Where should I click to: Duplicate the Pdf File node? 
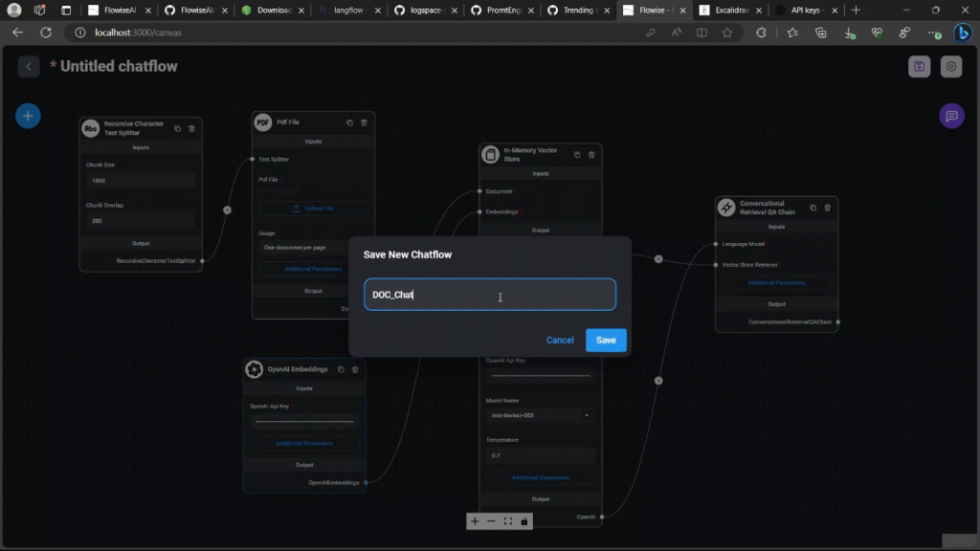pyautogui.click(x=349, y=122)
